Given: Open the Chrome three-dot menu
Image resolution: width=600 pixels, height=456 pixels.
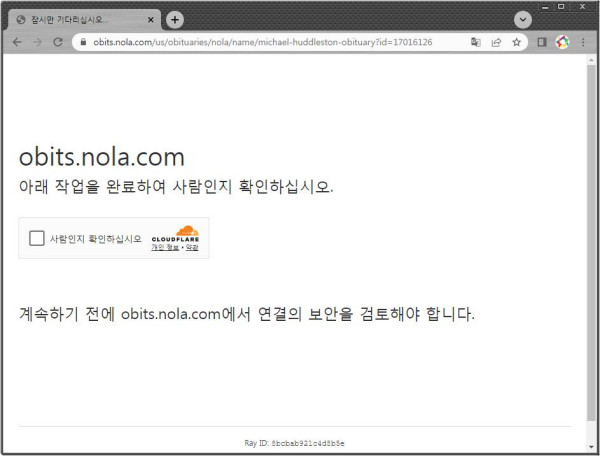Looking at the screenshot, I should click(582, 43).
